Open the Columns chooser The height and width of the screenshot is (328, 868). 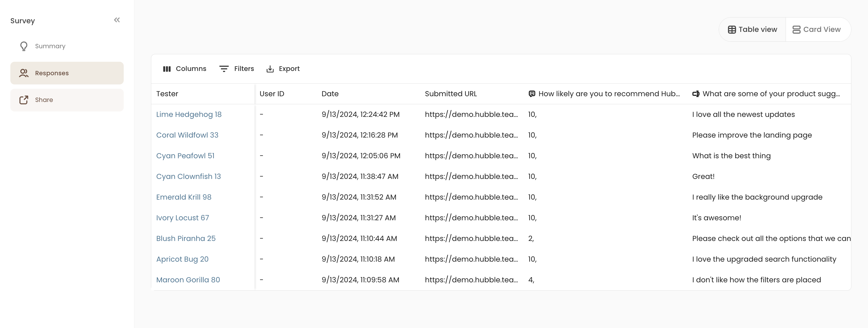(x=184, y=69)
